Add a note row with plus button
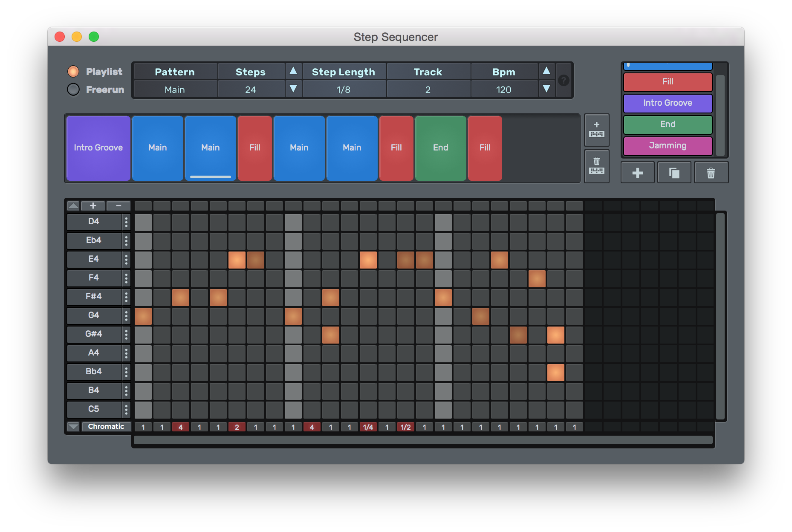 [x=93, y=206]
